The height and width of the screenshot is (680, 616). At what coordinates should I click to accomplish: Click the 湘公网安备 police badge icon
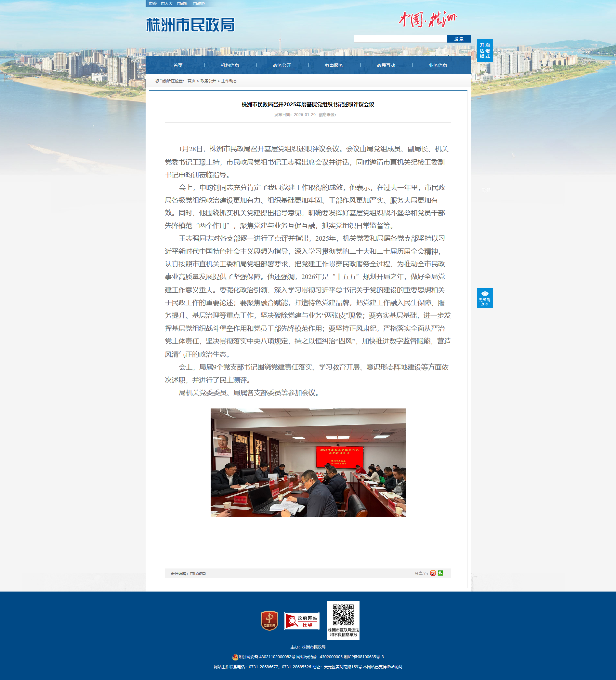235,657
